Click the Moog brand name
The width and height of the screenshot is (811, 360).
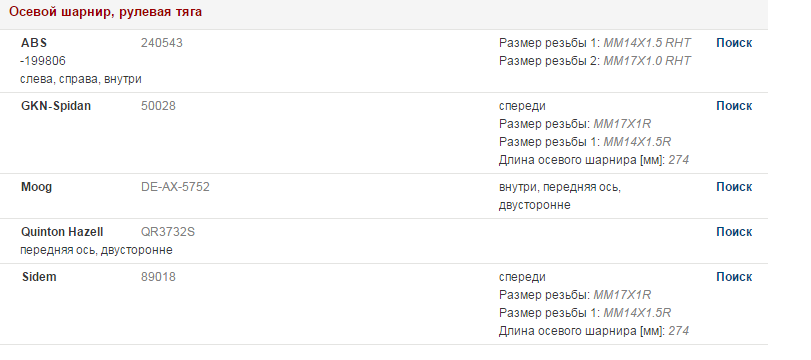click(x=36, y=187)
